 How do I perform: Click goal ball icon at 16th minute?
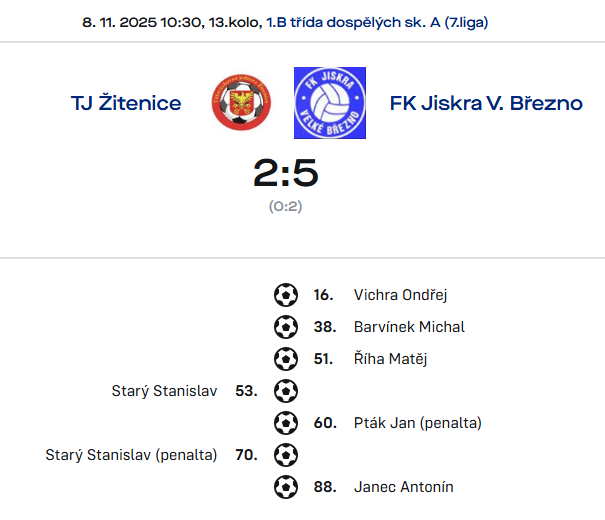[286, 295]
